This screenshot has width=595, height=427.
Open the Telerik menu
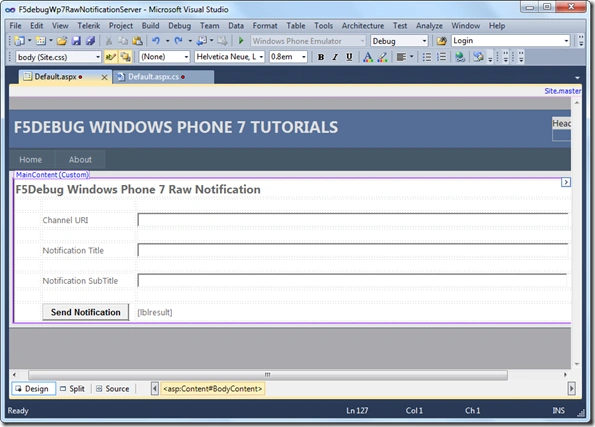pyautogui.click(x=89, y=26)
